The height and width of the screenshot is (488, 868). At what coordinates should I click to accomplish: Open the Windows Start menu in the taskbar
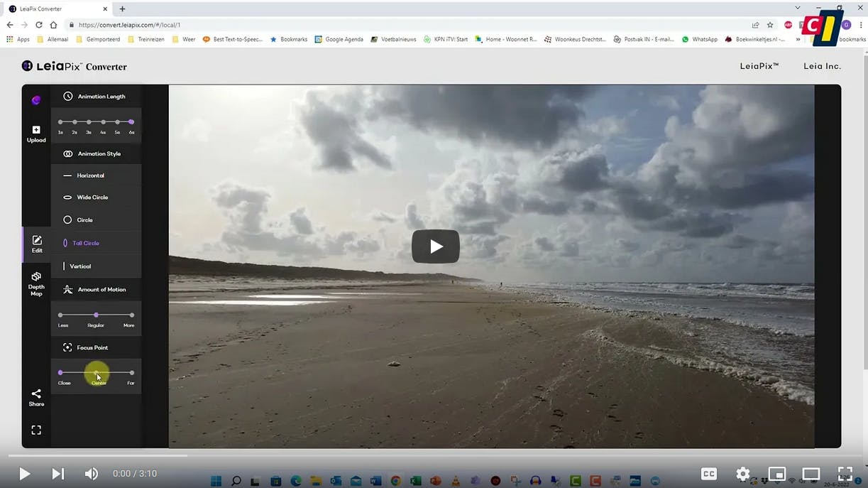coord(216,481)
